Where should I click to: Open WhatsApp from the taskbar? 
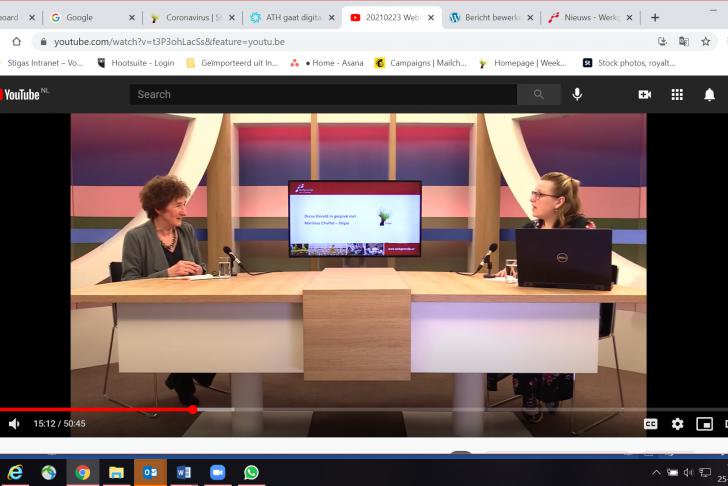[251, 473]
